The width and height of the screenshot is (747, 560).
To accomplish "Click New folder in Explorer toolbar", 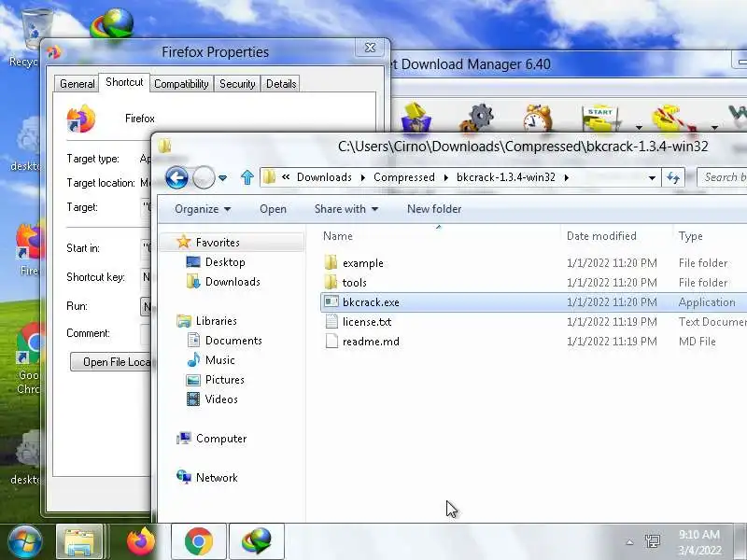I will 434,209.
